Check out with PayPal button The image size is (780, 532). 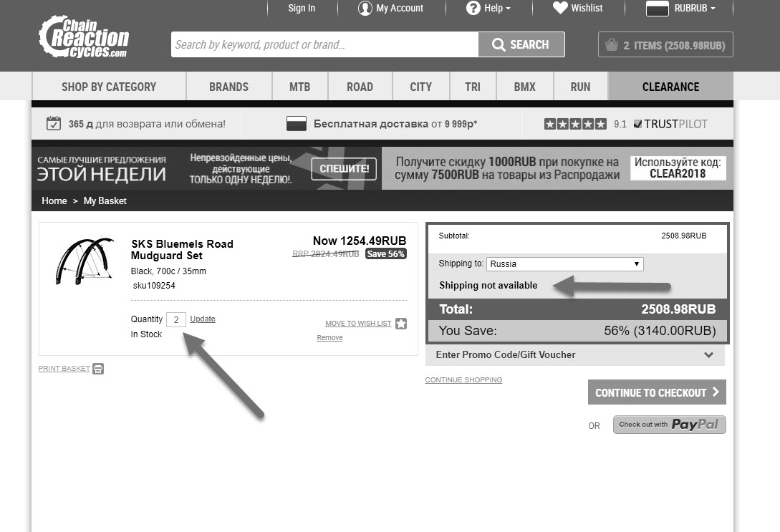point(669,425)
